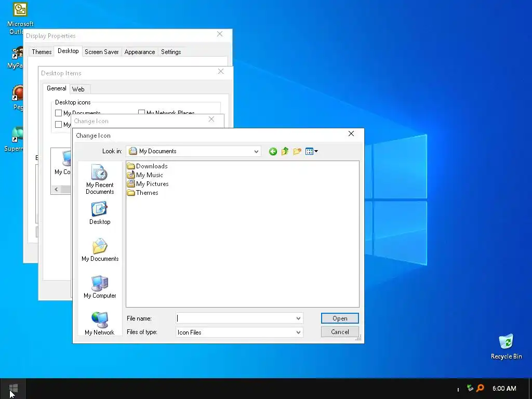Toggle the My Network Places checkbox
This screenshot has height=399, width=532.
141,112
